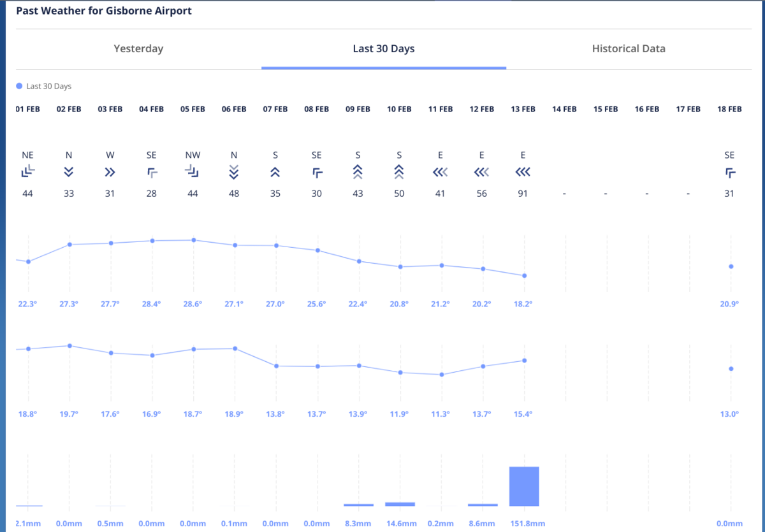Click the S wind arrow for 09 Feb
This screenshot has height=532, width=765.
(x=358, y=171)
